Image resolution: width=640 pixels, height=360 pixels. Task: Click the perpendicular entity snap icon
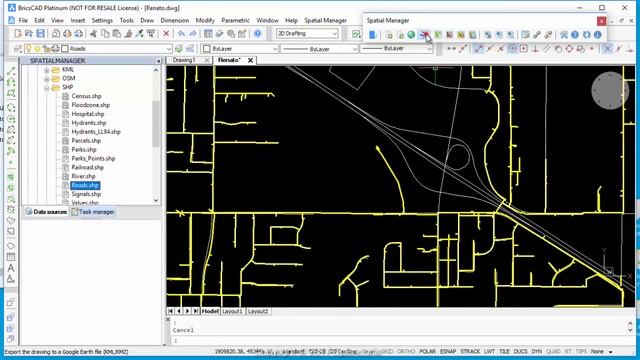(535, 49)
